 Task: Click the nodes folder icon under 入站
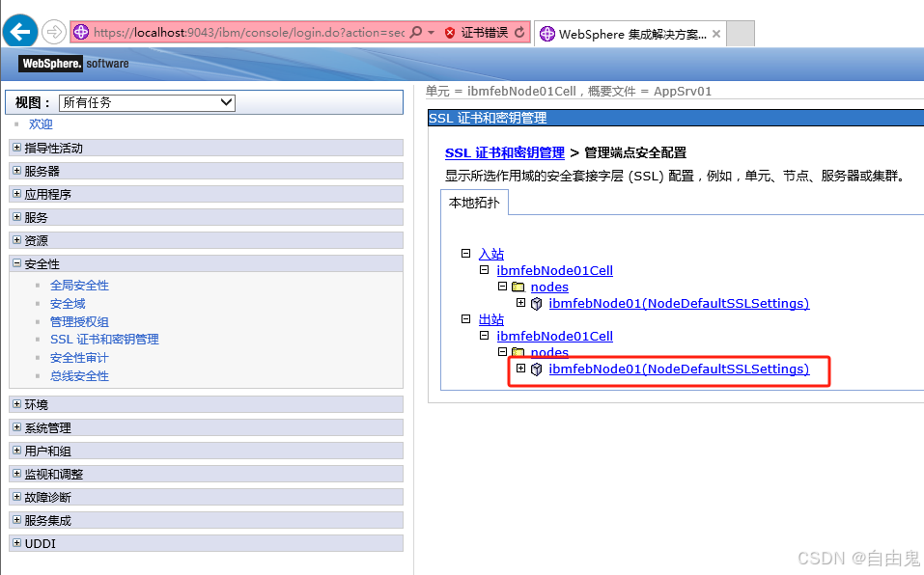coord(518,287)
